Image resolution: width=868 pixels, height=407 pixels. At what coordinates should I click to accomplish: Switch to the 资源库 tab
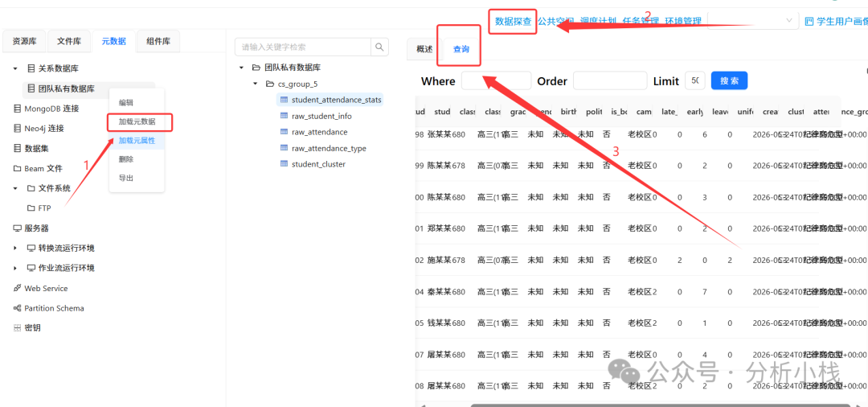(x=25, y=41)
